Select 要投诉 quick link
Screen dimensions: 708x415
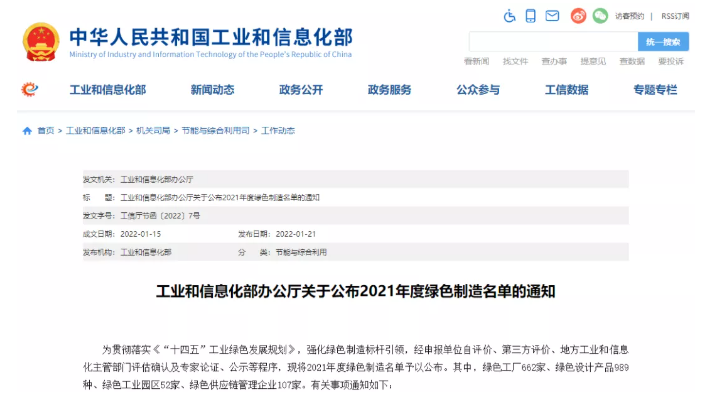[x=671, y=61]
